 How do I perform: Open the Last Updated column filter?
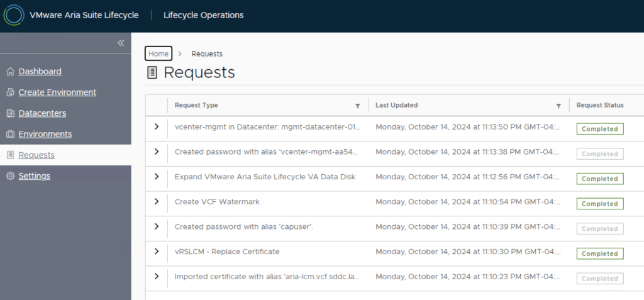[x=558, y=106]
